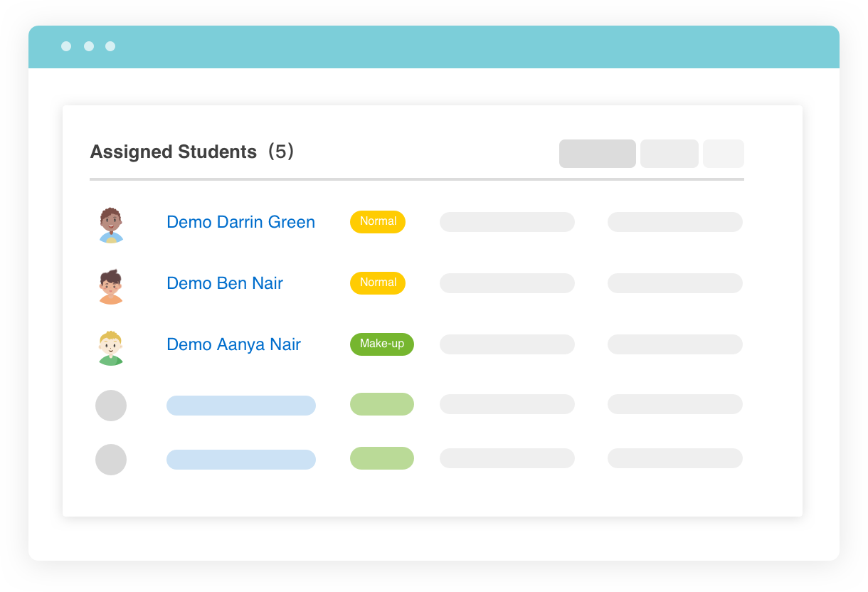Click the middle gray field in Aanya's row
Screen dimensions: 868x592
tap(507, 344)
